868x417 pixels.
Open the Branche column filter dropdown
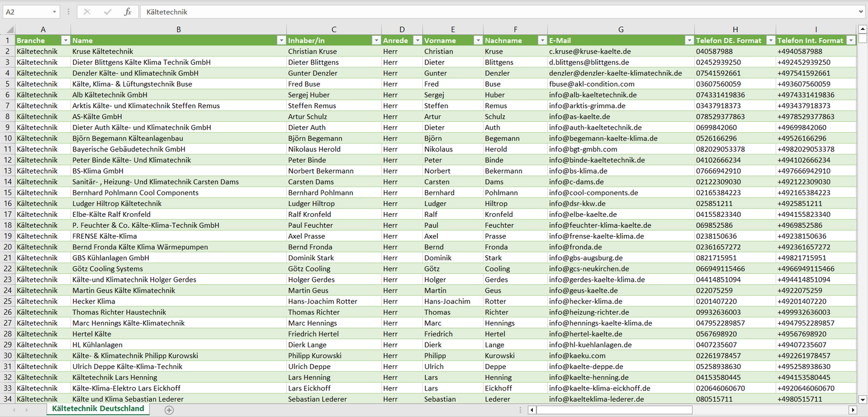[x=65, y=40]
